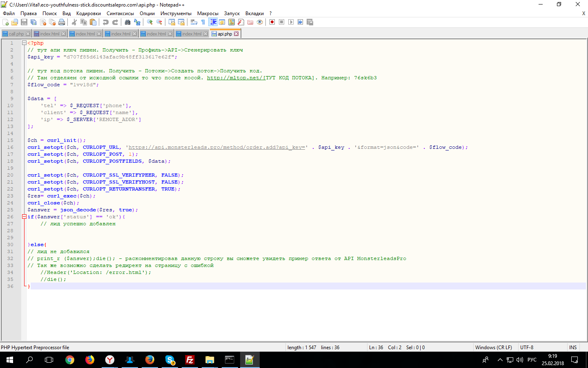Open the Макросы menu
The image size is (588, 368).
click(x=207, y=13)
